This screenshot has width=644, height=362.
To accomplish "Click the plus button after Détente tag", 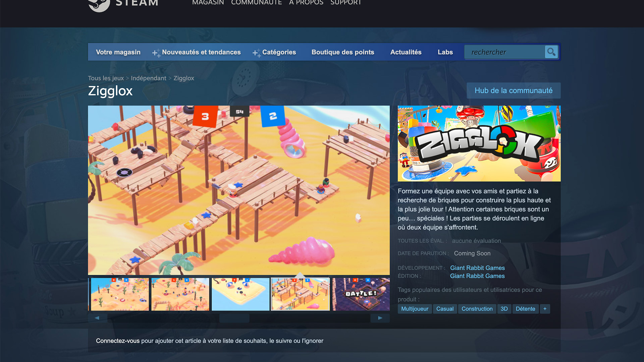I will (x=545, y=309).
